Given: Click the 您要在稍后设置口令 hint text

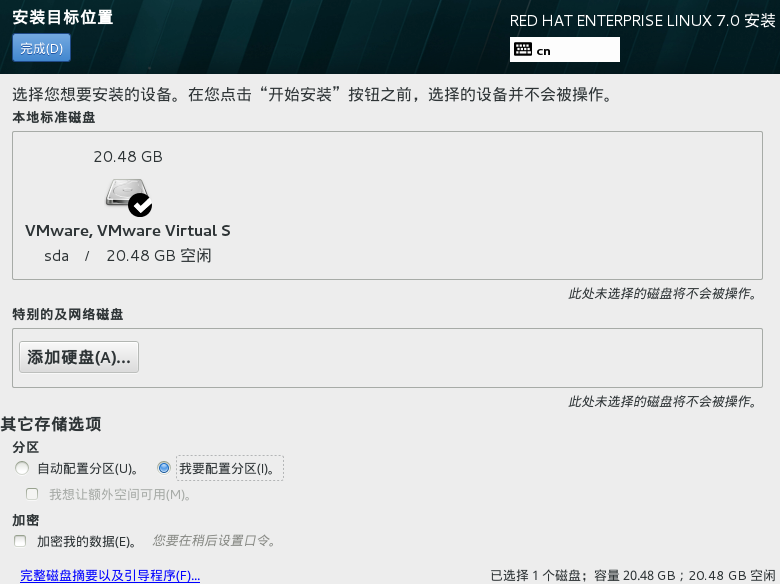Looking at the screenshot, I should coord(214,541).
